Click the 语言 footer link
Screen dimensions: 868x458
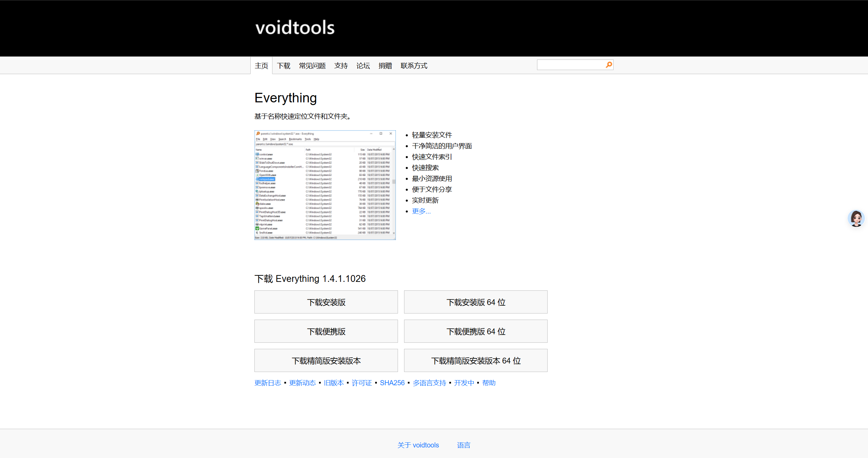click(464, 445)
